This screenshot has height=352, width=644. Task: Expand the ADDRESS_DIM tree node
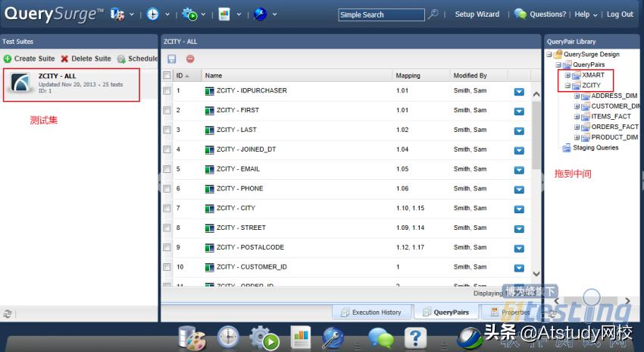coord(577,96)
